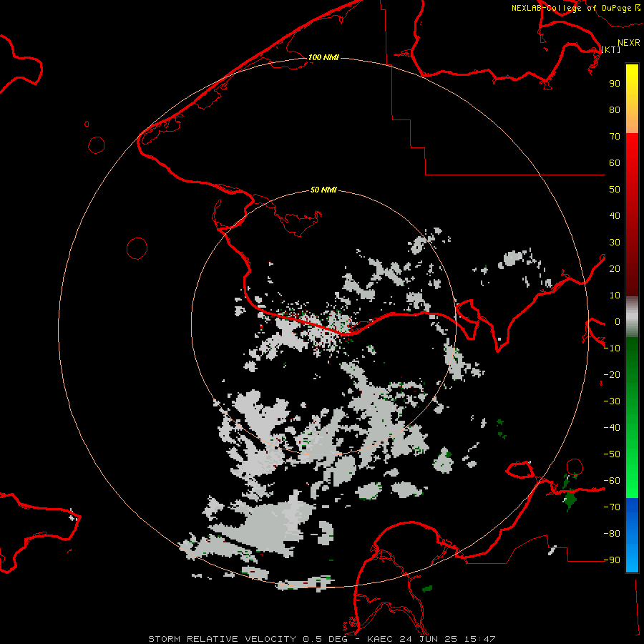The width and height of the screenshot is (644, 644).
Task: Click the positive 20 scale value
Action: pos(615,269)
